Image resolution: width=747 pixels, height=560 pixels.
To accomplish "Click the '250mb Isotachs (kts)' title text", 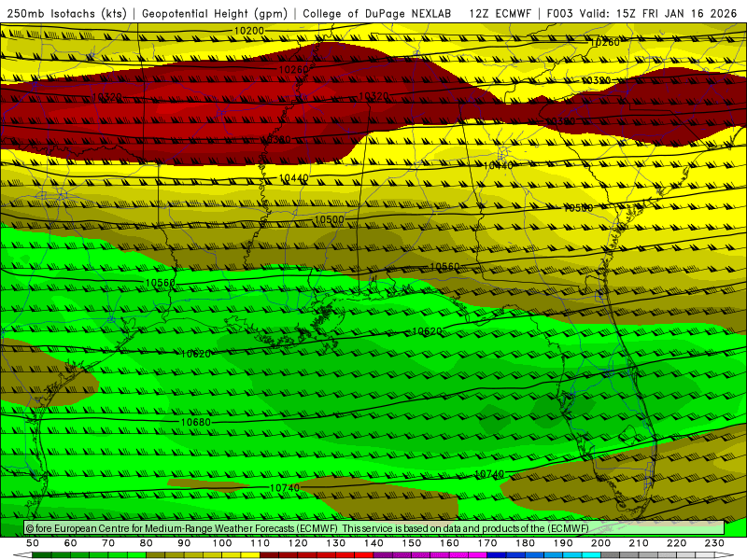I will (66, 13).
